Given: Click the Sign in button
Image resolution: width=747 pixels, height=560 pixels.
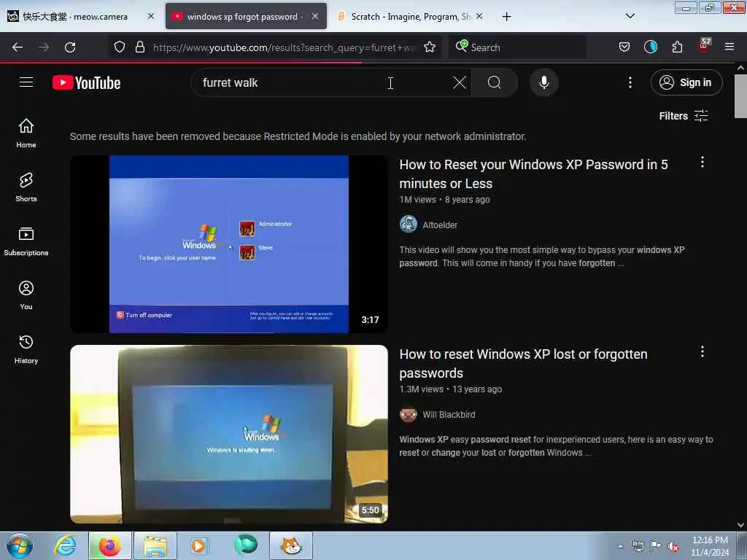Looking at the screenshot, I should tap(686, 82).
